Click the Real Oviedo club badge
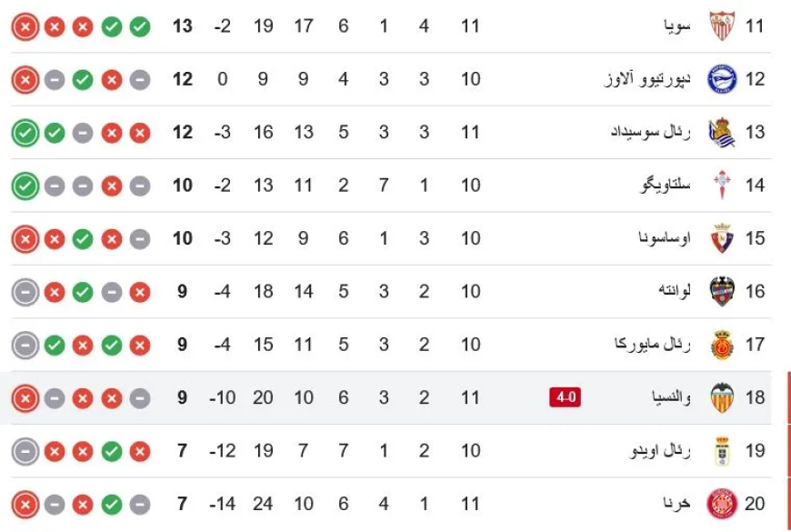 pyautogui.click(x=722, y=450)
